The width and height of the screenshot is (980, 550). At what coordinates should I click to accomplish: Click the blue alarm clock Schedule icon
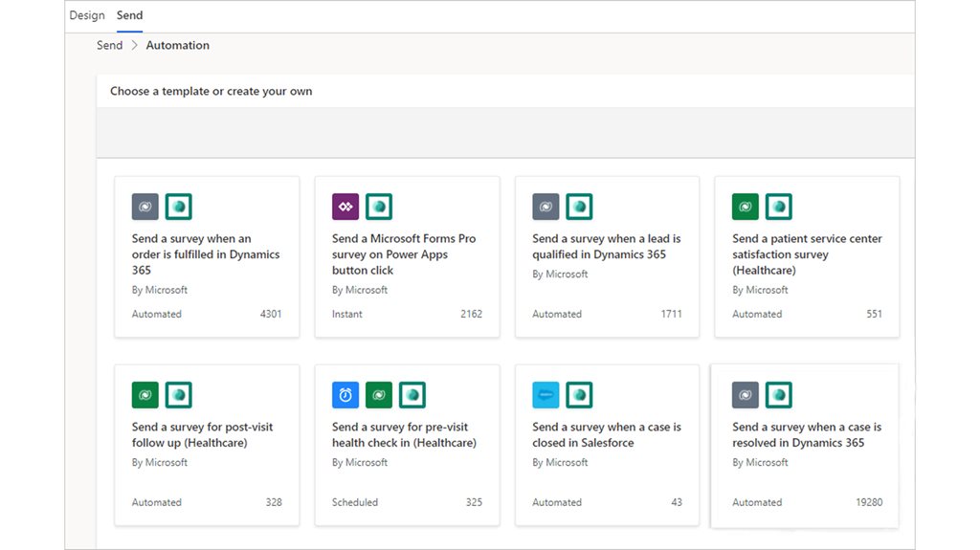point(345,395)
